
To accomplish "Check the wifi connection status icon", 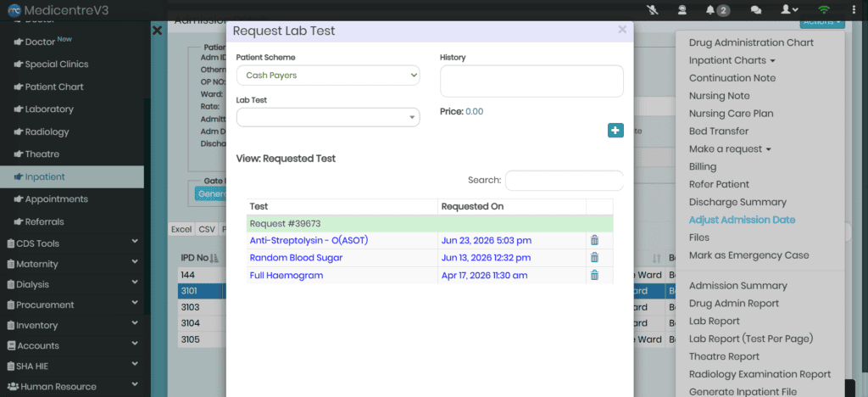I will [x=824, y=10].
